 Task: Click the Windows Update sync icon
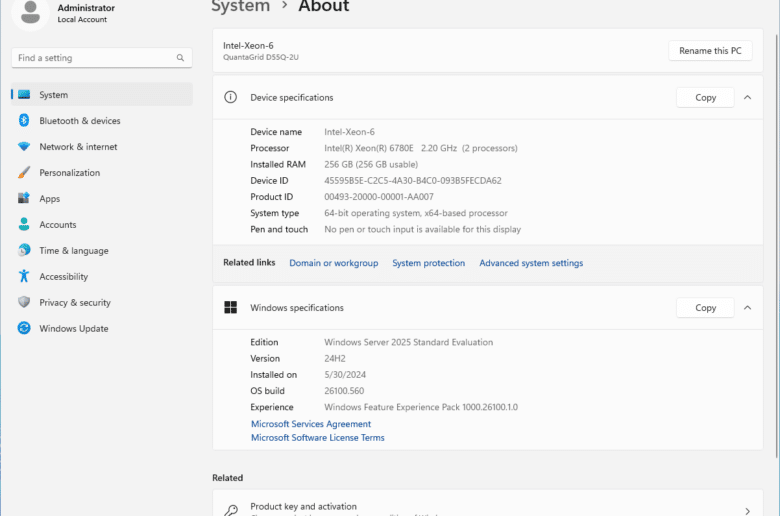point(24,328)
